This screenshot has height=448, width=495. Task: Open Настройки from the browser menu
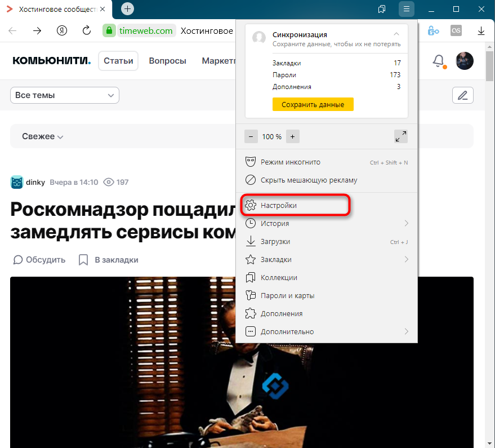pos(279,206)
